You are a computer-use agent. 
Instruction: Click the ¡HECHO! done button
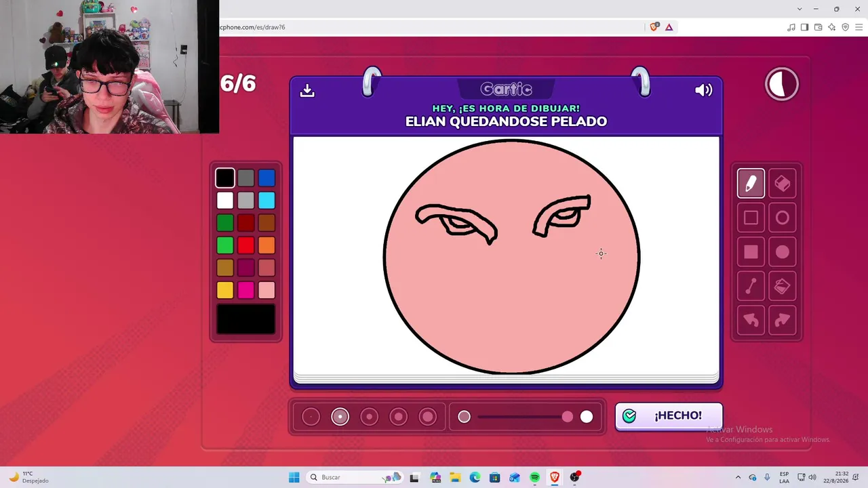[x=669, y=416]
